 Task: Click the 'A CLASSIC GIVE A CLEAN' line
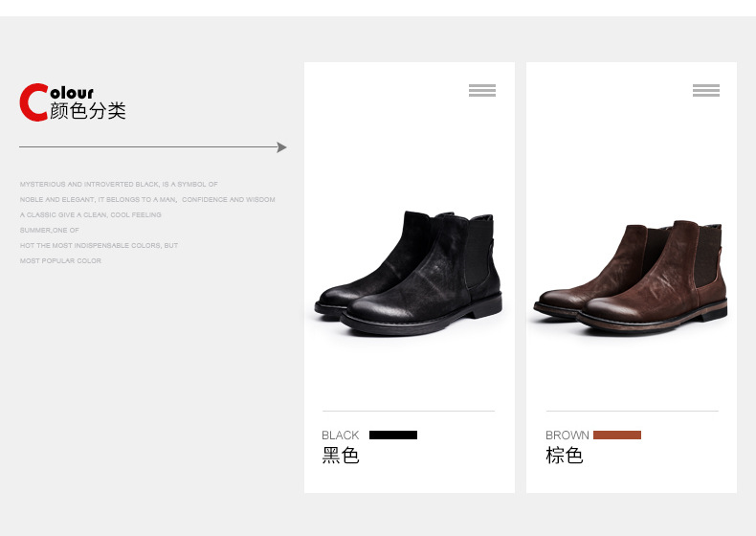[91, 214]
